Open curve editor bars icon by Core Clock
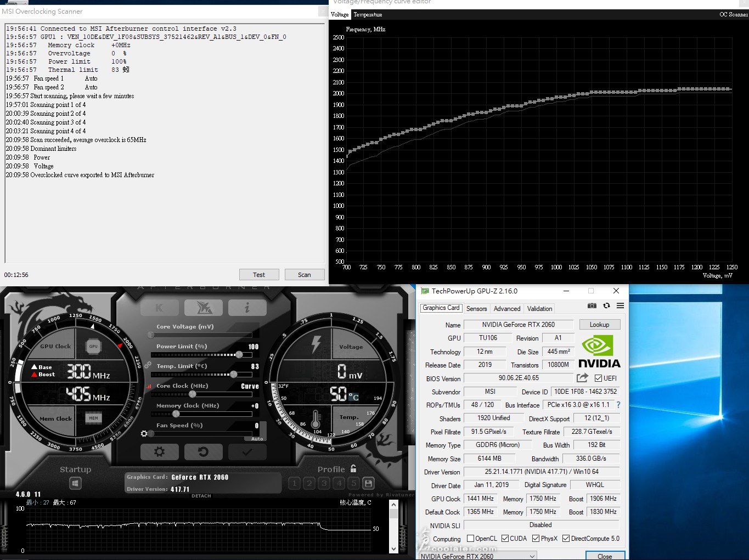The height and width of the screenshot is (560, 749). [x=149, y=386]
